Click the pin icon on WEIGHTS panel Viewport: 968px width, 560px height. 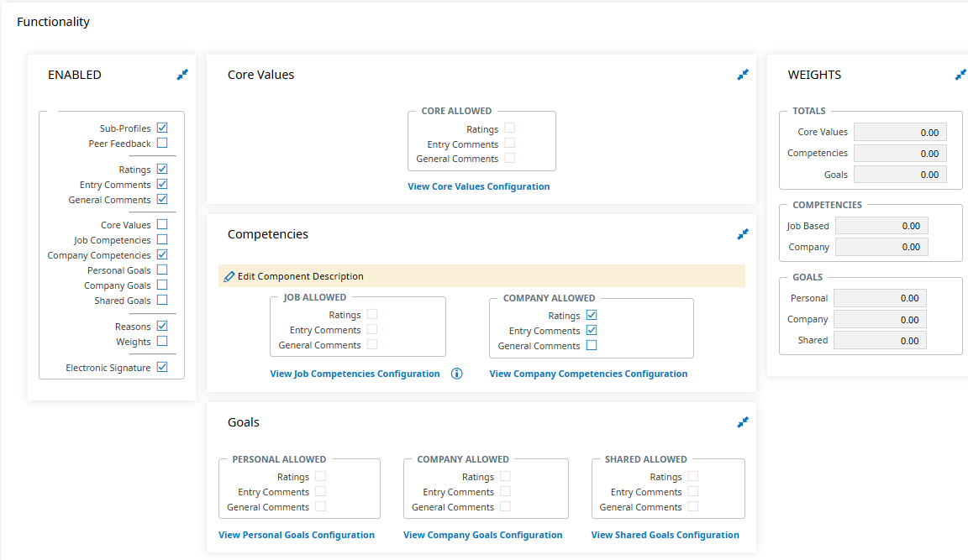960,75
